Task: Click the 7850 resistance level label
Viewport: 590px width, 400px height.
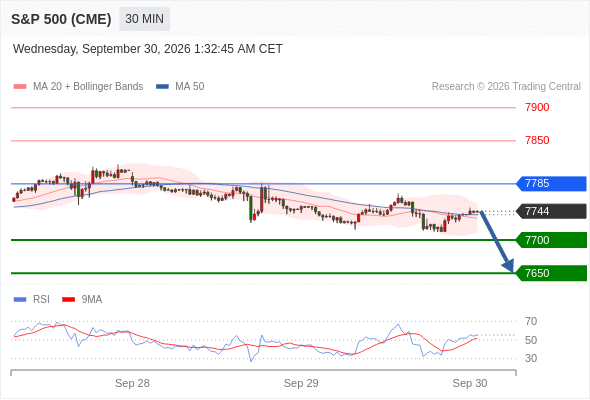Action: 537,141
